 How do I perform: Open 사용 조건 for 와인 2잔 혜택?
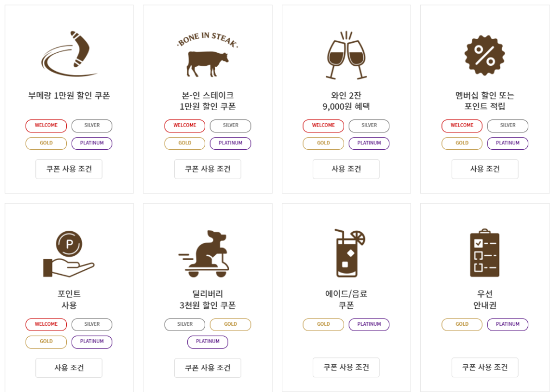[x=346, y=169]
